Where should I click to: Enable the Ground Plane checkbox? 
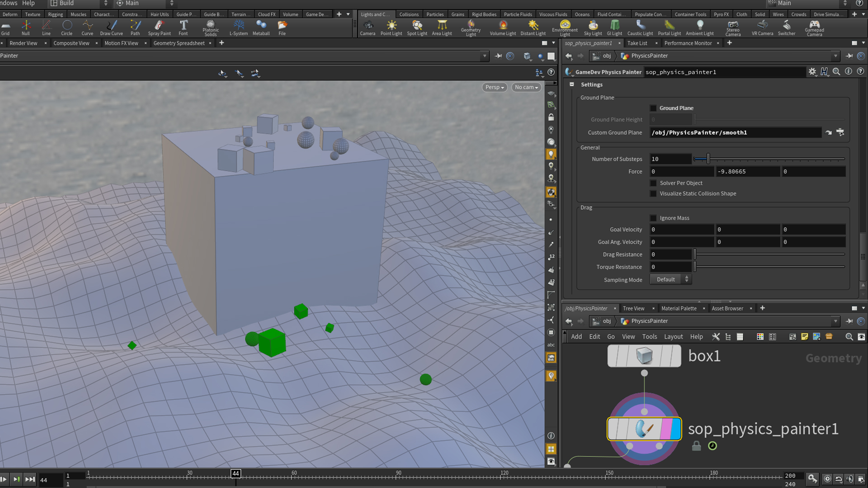click(x=653, y=108)
